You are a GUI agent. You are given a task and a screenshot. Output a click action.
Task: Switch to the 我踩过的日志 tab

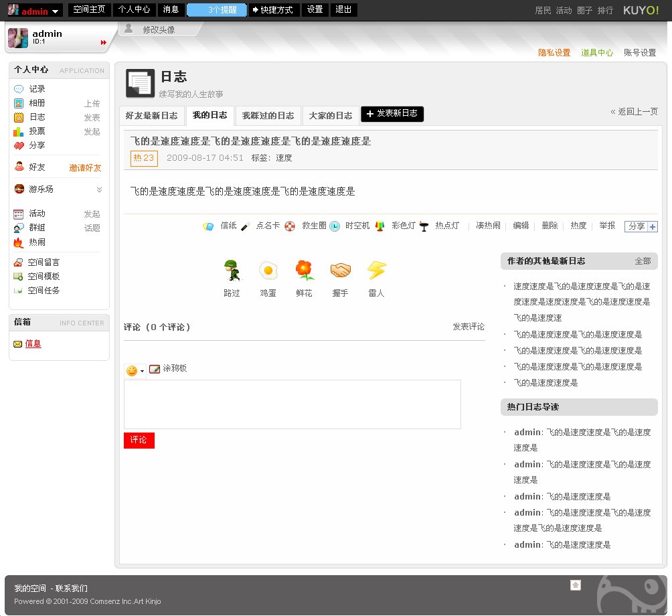point(268,116)
